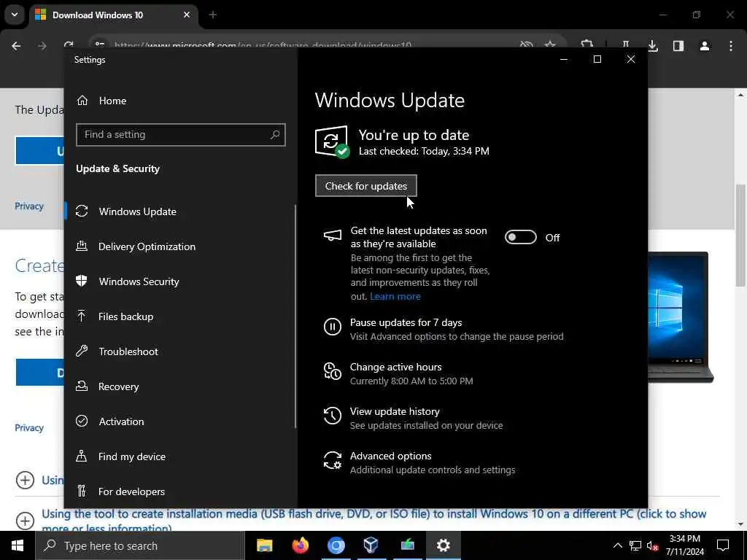Screen dimensions: 747x560
Task: Click the For developers tools icon
Action: point(82,491)
